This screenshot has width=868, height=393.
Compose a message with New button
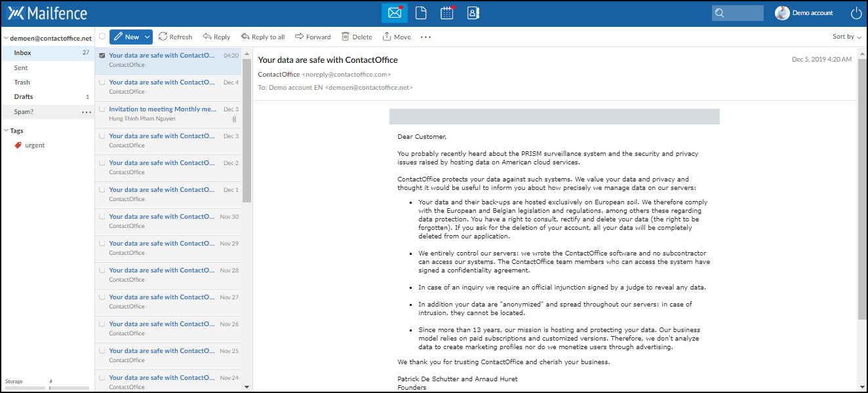[x=126, y=37]
